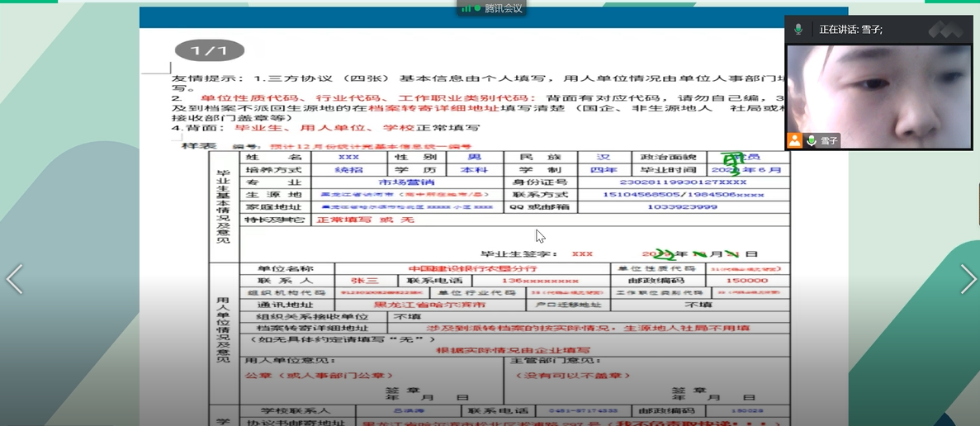Viewport: 980px width, 426px height.
Task: Click the 公章(或人事部门公章) red text
Action: pos(319,376)
